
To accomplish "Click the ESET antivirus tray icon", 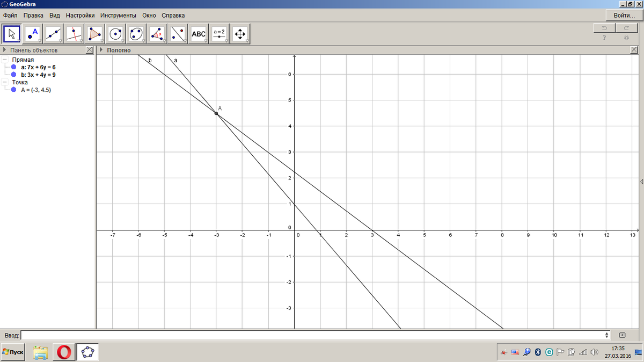I will click(x=549, y=352).
